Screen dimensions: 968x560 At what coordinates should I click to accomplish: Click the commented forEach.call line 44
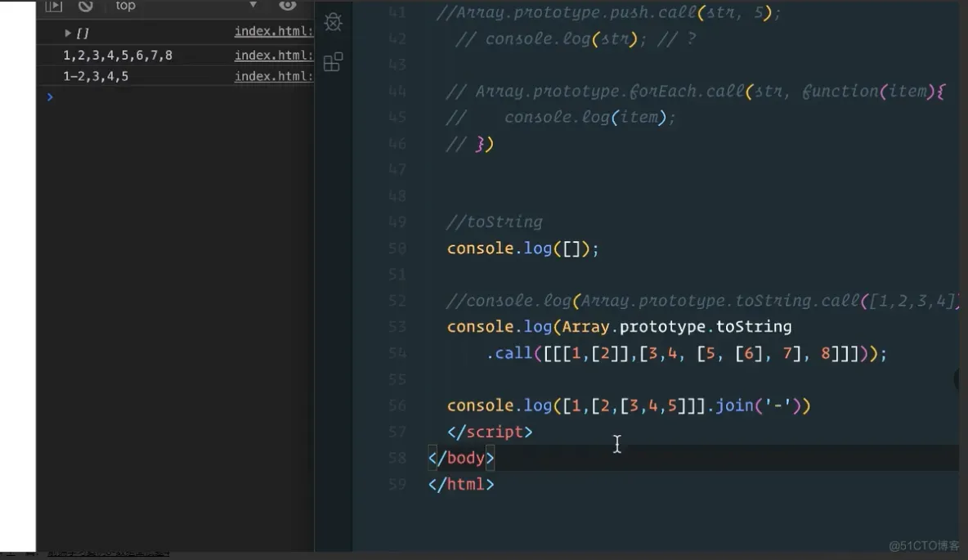[x=695, y=92]
